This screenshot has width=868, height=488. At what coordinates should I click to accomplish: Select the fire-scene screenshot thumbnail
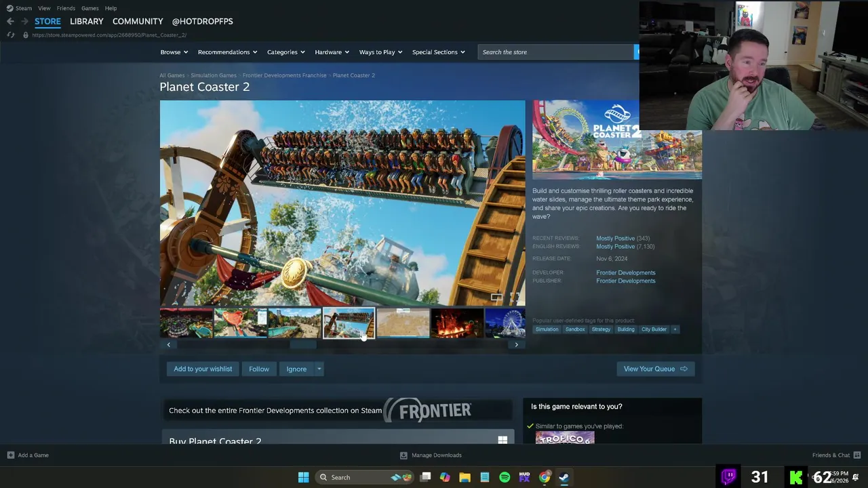point(457,323)
